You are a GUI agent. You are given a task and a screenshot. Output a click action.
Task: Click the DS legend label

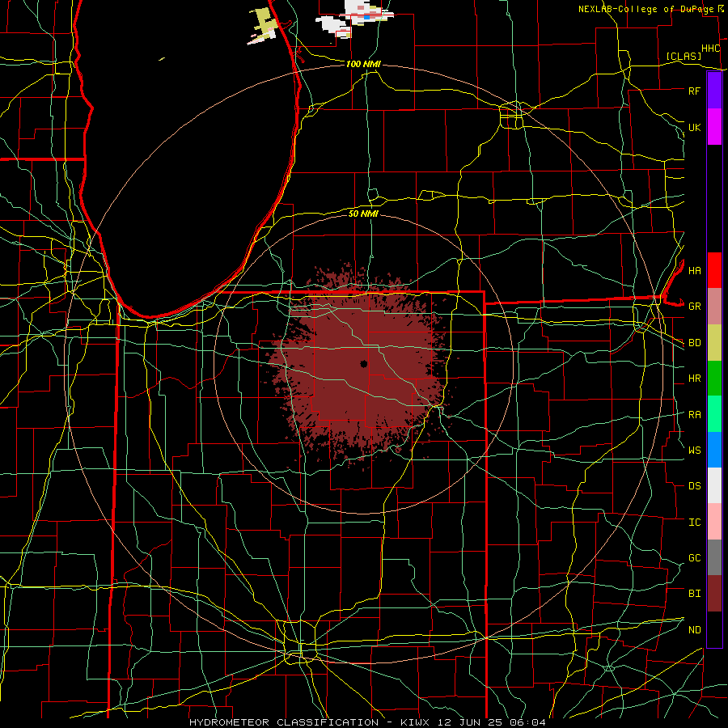[x=694, y=485]
